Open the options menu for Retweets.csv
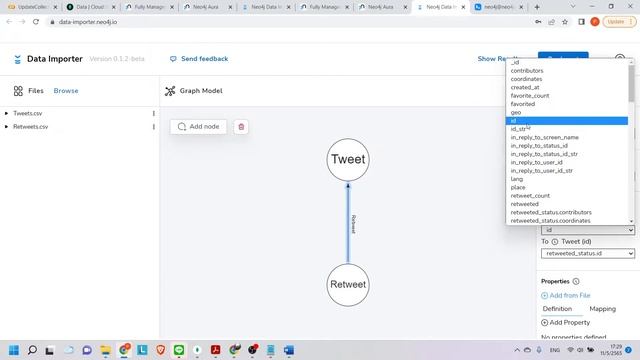This screenshot has width=640, height=360. tap(153, 127)
